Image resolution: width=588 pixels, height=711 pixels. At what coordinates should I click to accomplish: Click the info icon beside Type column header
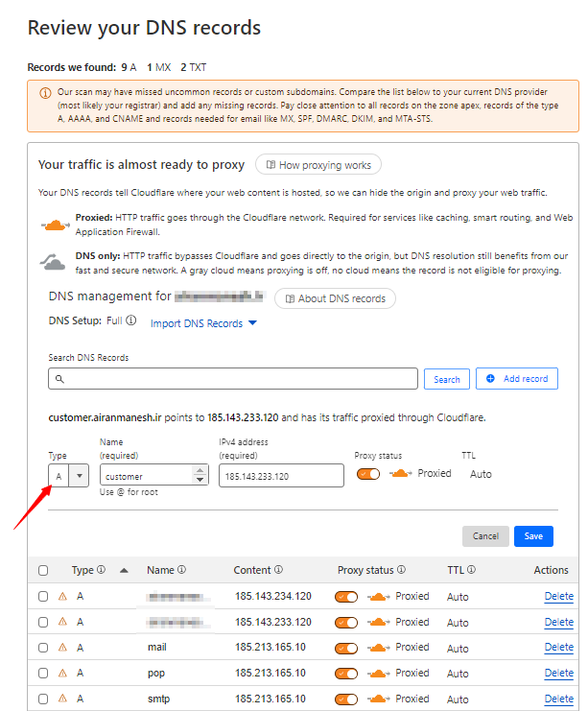[102, 570]
